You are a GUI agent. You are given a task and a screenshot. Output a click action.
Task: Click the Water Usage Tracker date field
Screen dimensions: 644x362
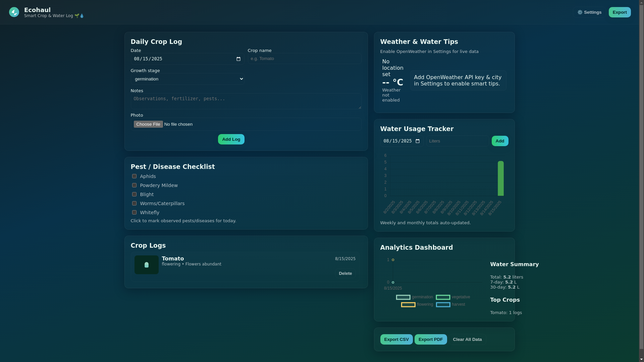tap(402, 141)
